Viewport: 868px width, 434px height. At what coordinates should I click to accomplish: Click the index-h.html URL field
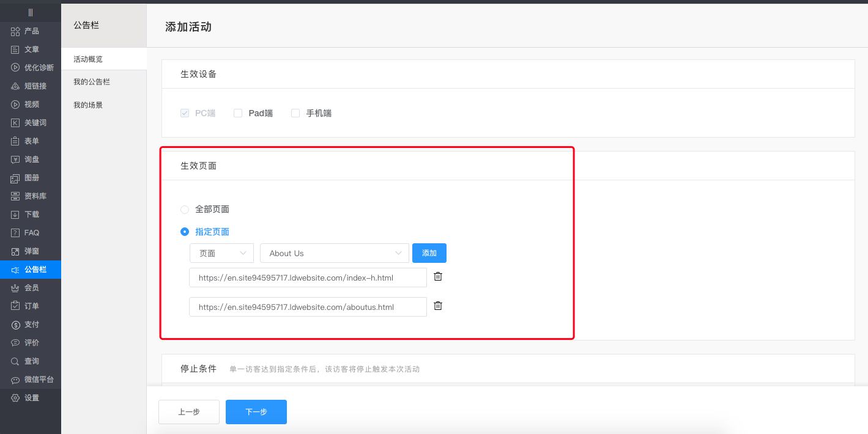pyautogui.click(x=308, y=277)
